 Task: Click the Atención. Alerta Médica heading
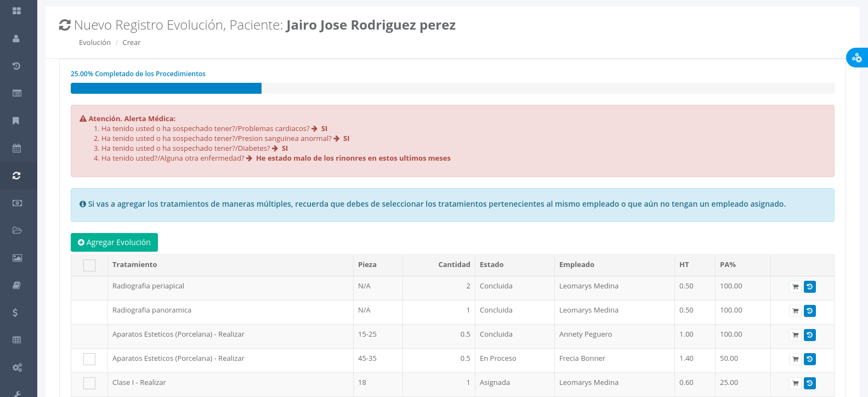(x=128, y=118)
